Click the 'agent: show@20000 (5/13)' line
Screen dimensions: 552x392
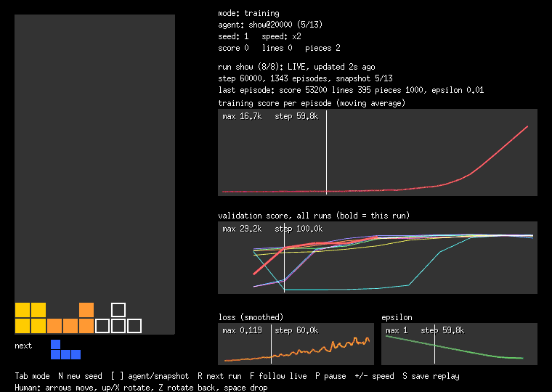coord(270,25)
